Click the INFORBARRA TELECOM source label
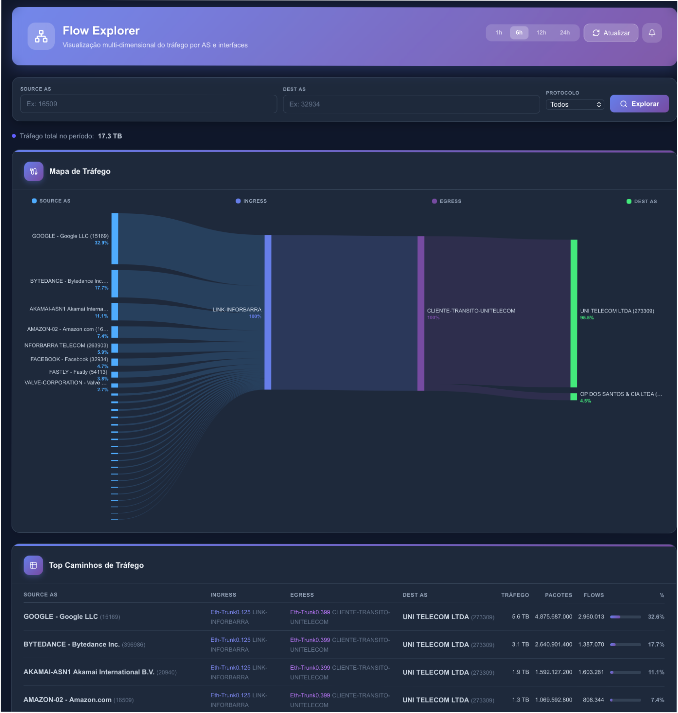This screenshot has height=713, width=678. click(66, 346)
